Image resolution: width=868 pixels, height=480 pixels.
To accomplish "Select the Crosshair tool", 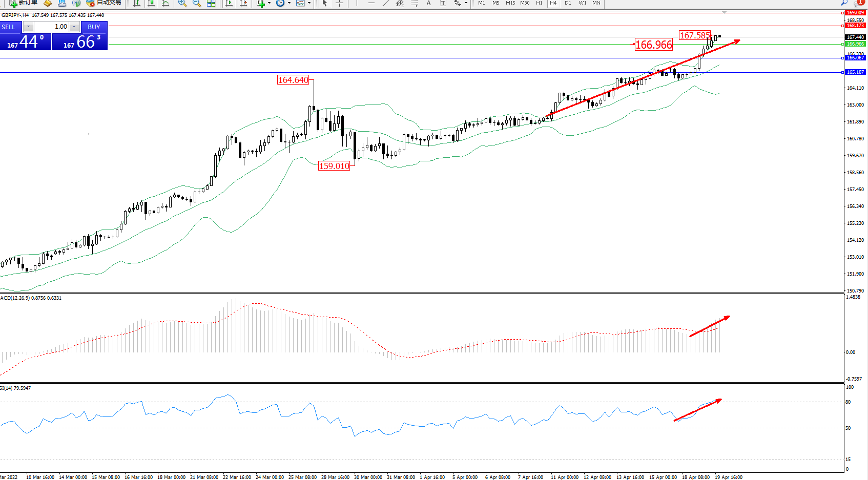I will point(339,3).
